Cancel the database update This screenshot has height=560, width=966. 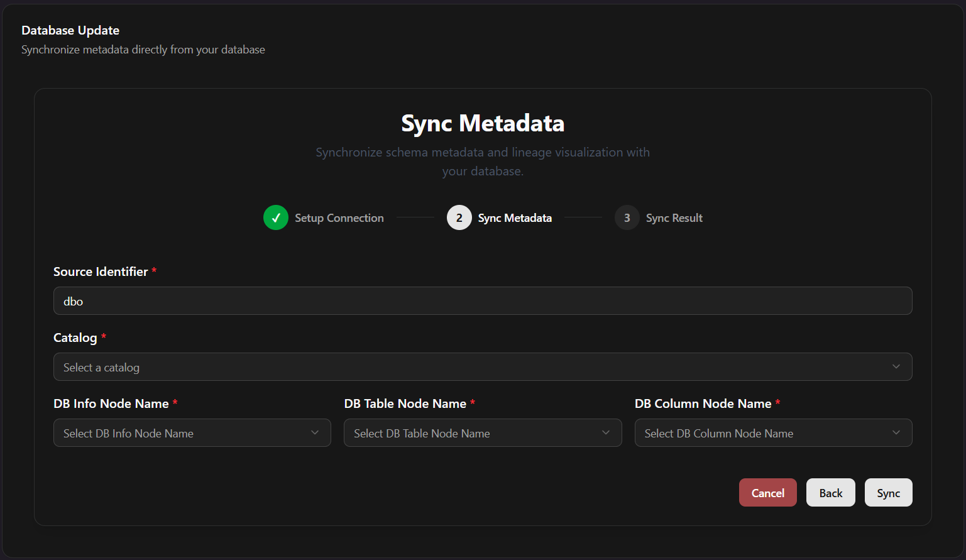768,493
